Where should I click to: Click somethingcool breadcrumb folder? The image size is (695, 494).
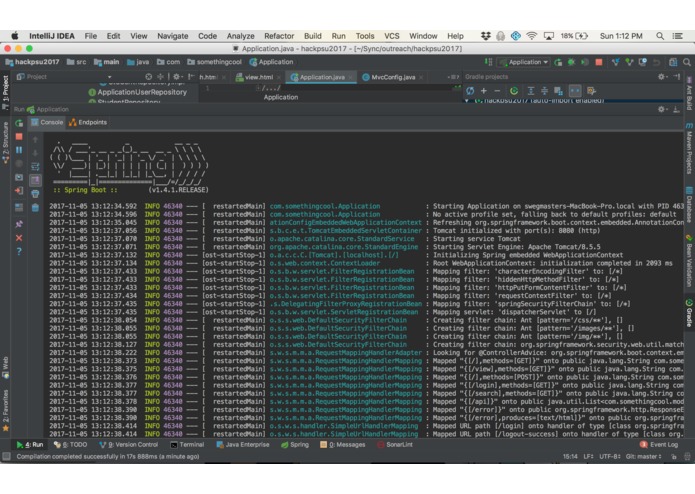(x=215, y=62)
